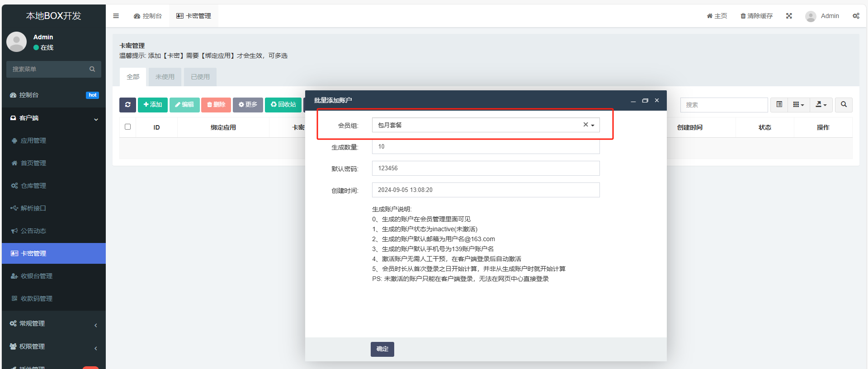The height and width of the screenshot is (369, 868).
Task: Open 解析接口 in the sidebar
Action: coord(54,208)
